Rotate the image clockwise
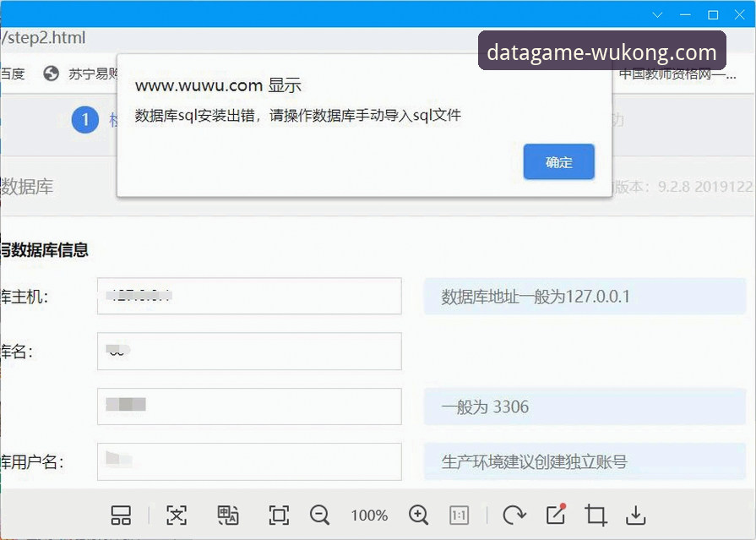Screen dimensions: 756x540 [514, 515]
